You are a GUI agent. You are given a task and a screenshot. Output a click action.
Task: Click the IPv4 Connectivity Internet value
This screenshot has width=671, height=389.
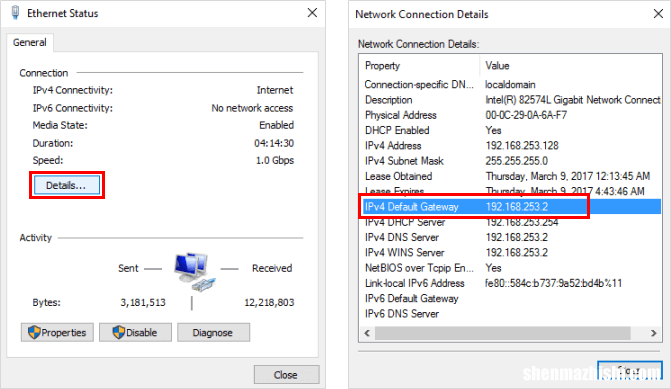pyautogui.click(x=275, y=90)
